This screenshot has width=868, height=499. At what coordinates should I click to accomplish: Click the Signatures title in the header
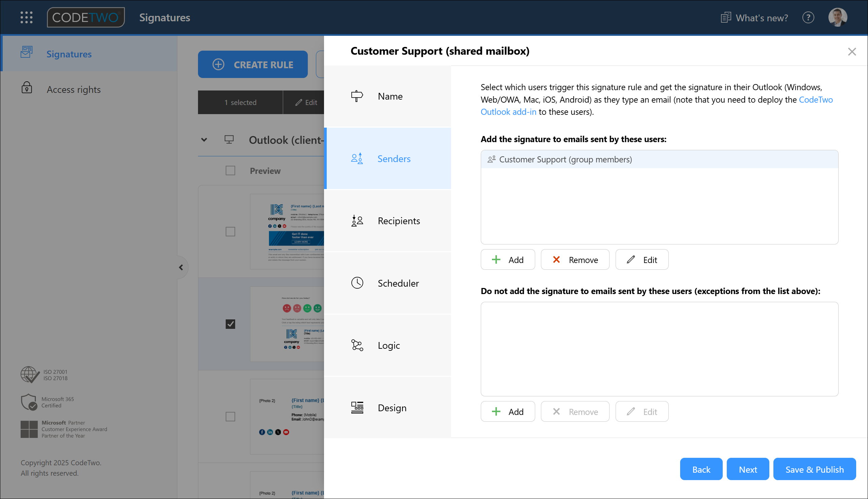[165, 18]
